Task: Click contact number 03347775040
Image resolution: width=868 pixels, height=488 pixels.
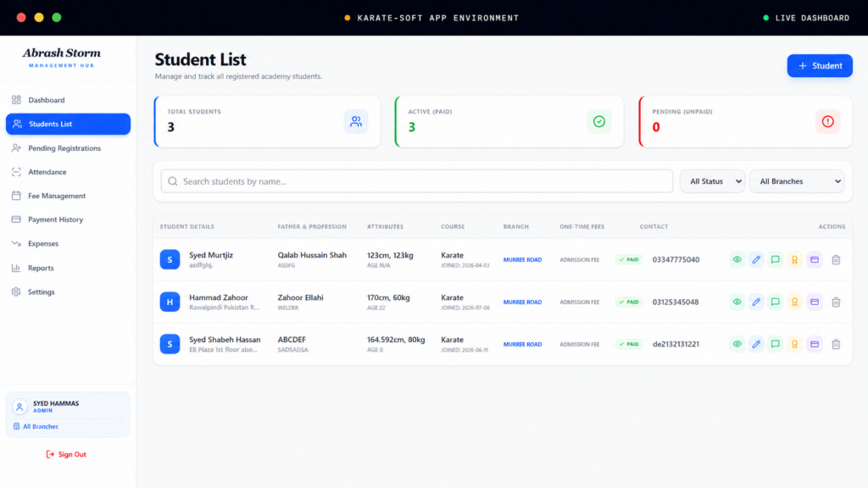Action: point(676,259)
